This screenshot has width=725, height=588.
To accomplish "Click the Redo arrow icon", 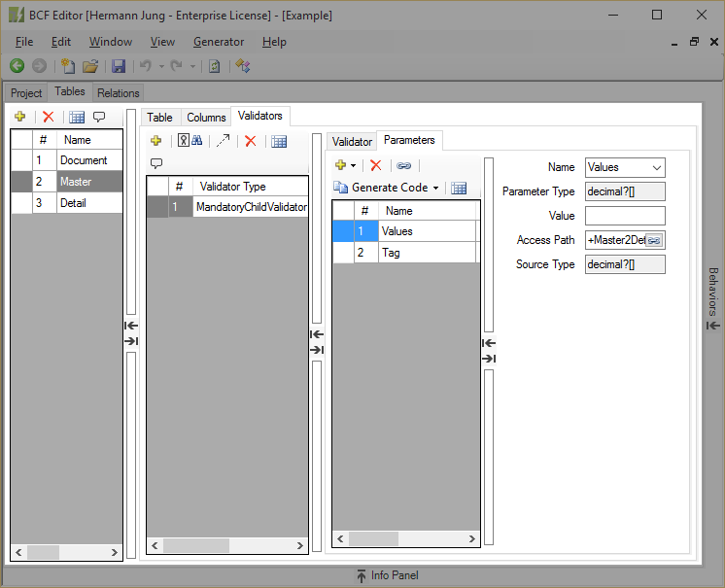I will pos(177,66).
